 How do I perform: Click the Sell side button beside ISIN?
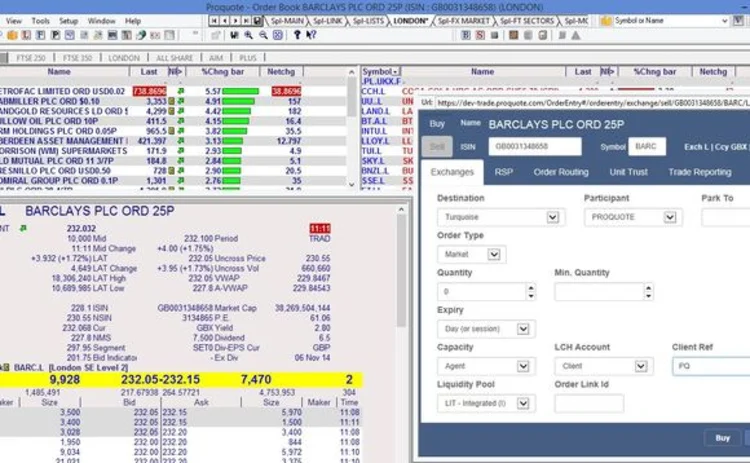pos(437,146)
